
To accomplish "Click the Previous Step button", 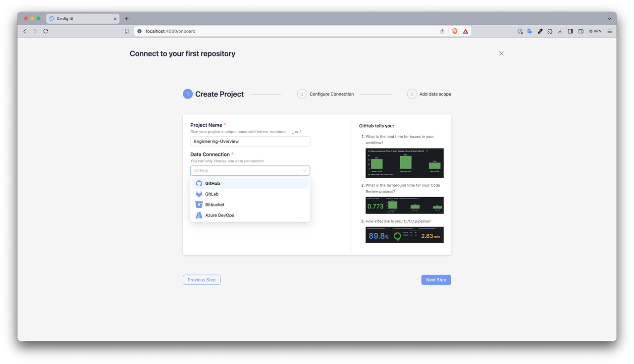I will (x=202, y=280).
